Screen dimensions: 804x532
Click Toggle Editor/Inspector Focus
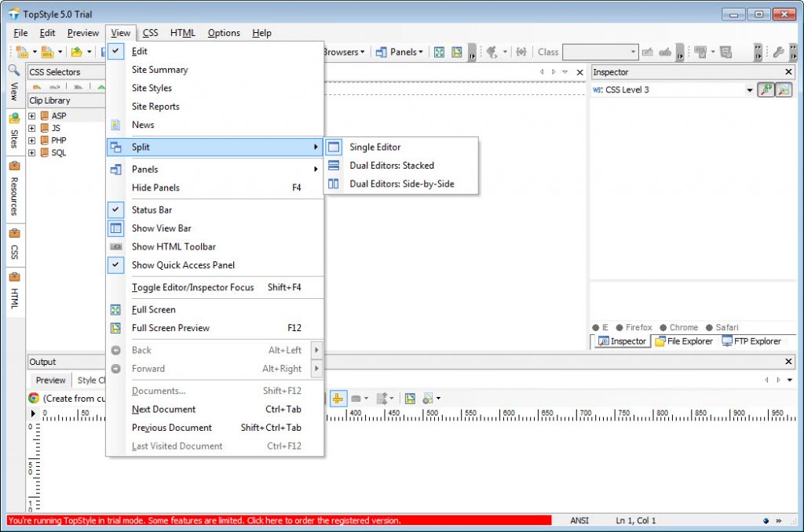pos(215,287)
